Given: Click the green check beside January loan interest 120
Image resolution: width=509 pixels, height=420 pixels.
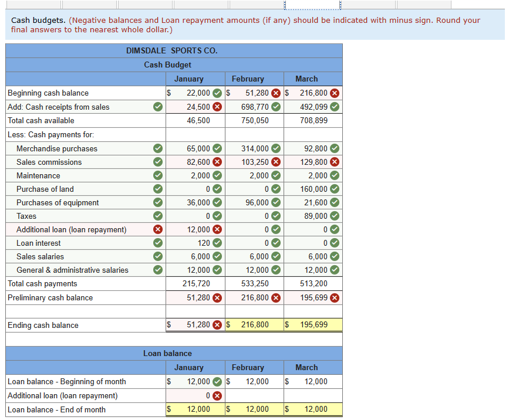Looking at the screenshot, I should point(217,243).
